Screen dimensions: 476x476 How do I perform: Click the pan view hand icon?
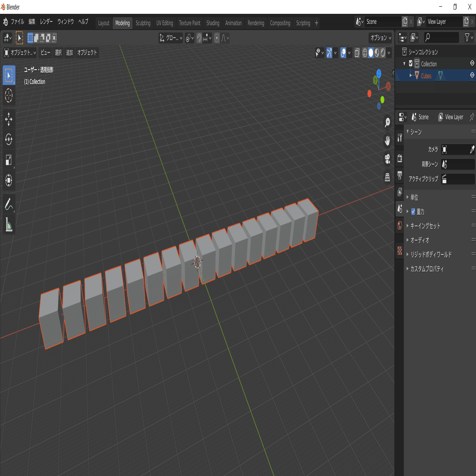pos(387,141)
